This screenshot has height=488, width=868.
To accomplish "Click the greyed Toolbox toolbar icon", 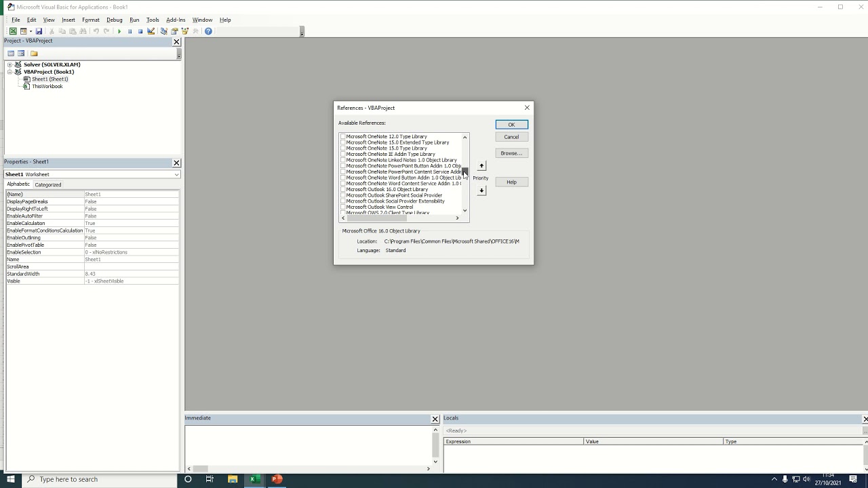I will point(195,31).
